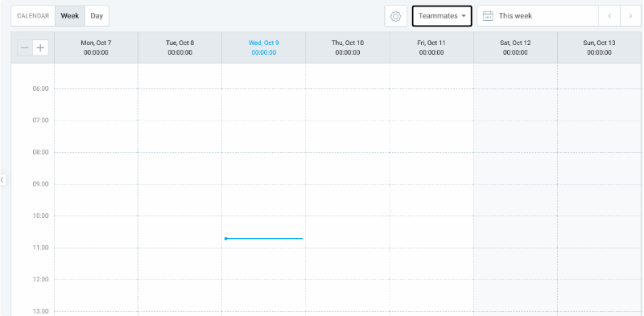Image resolution: width=644 pixels, height=316 pixels.
Task: Click the 07:00 slot on Friday
Action: 431,136
